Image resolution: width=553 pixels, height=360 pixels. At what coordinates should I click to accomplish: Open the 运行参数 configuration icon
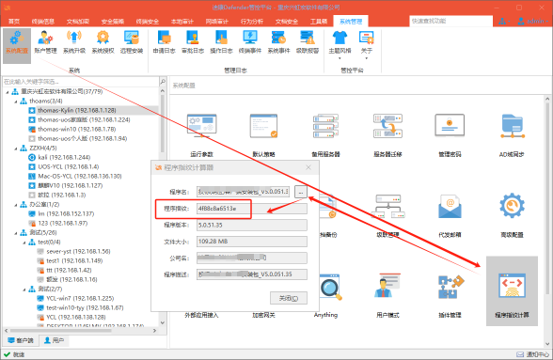tap(202, 135)
